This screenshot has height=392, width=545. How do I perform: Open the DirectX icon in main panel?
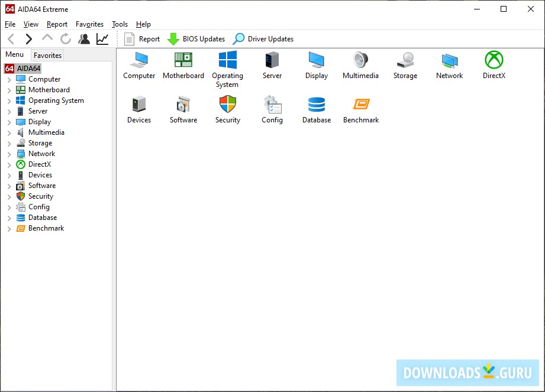coord(494,60)
